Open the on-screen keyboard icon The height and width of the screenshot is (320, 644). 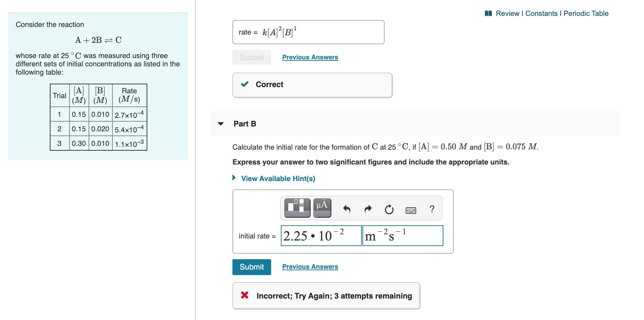pos(410,209)
